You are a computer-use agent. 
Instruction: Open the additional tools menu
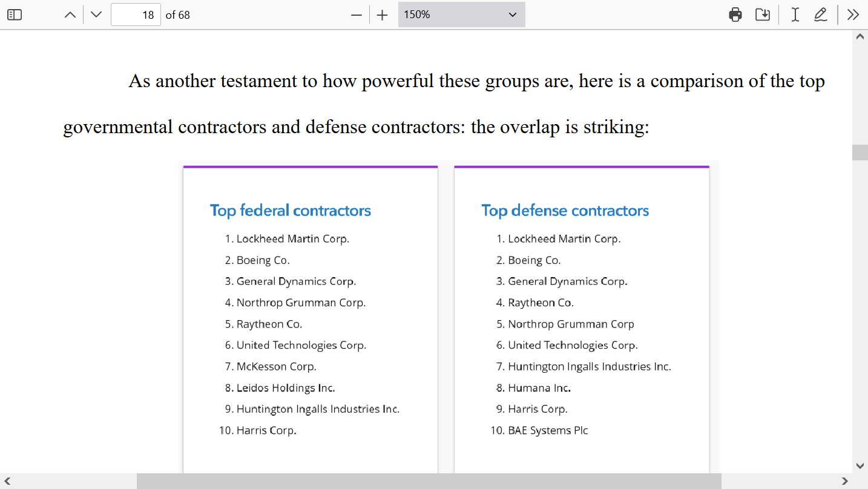[853, 15]
